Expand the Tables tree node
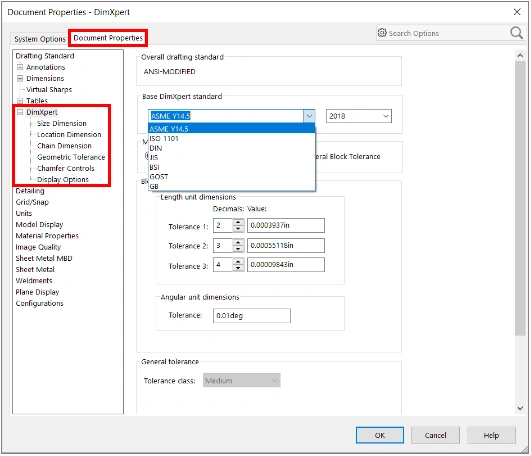Viewport: 531px width, 456px height. [x=20, y=101]
